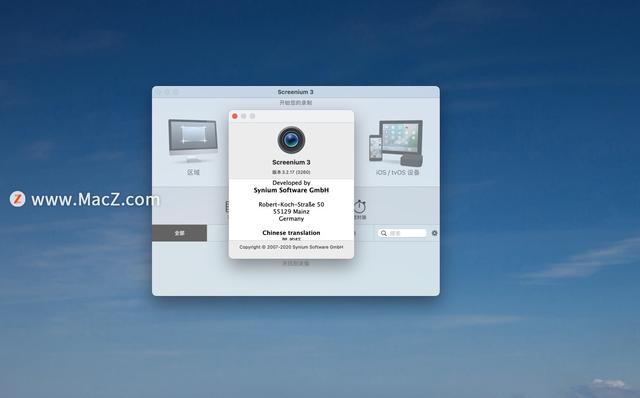Image resolution: width=640 pixels, height=398 pixels.
Task: Click the Copyright 2007-2020 footer text
Action: (x=291, y=247)
